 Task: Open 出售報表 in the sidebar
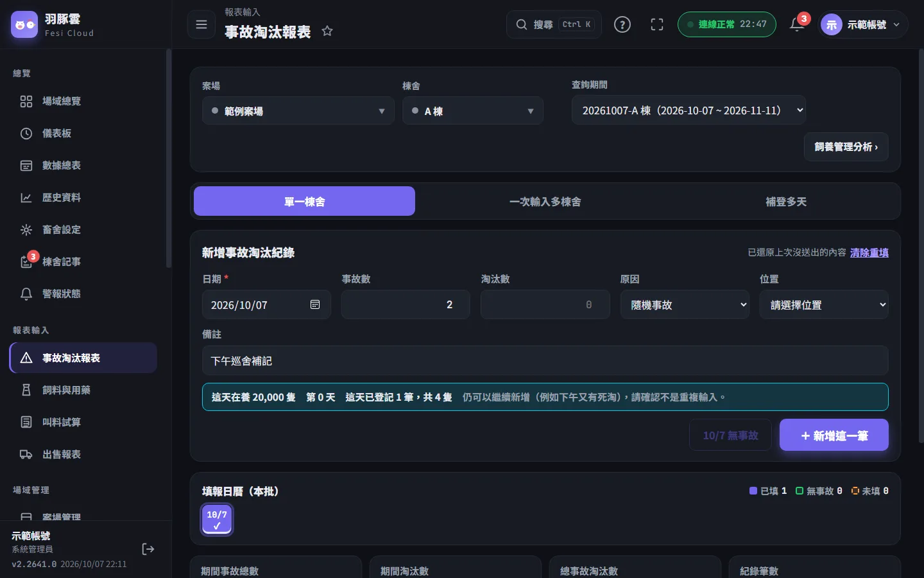83,455
